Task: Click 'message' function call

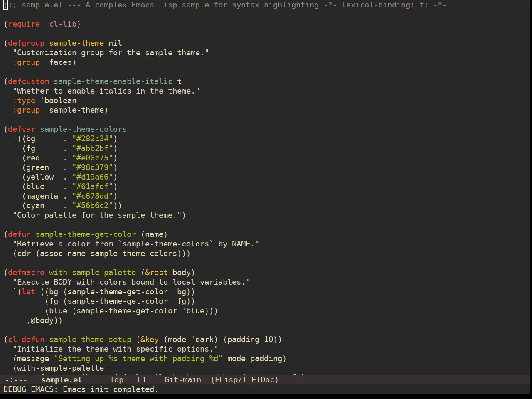Action: coord(33,359)
